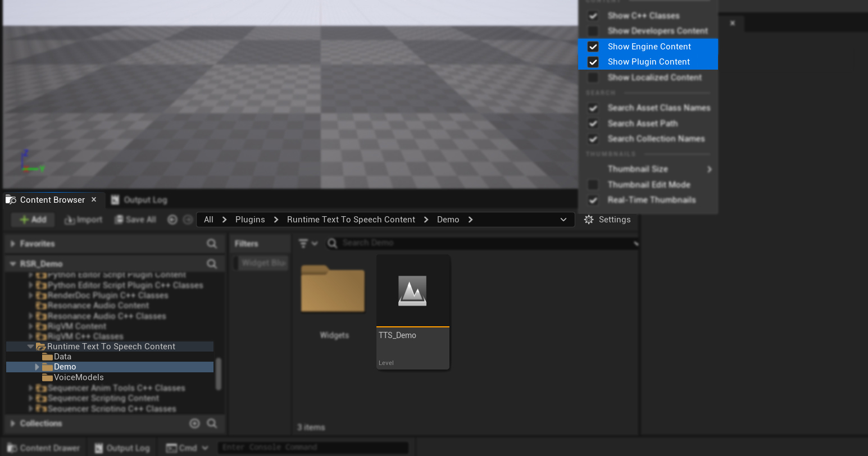868x456 pixels.
Task: Click the search icon in Favorites row
Action: (212, 244)
